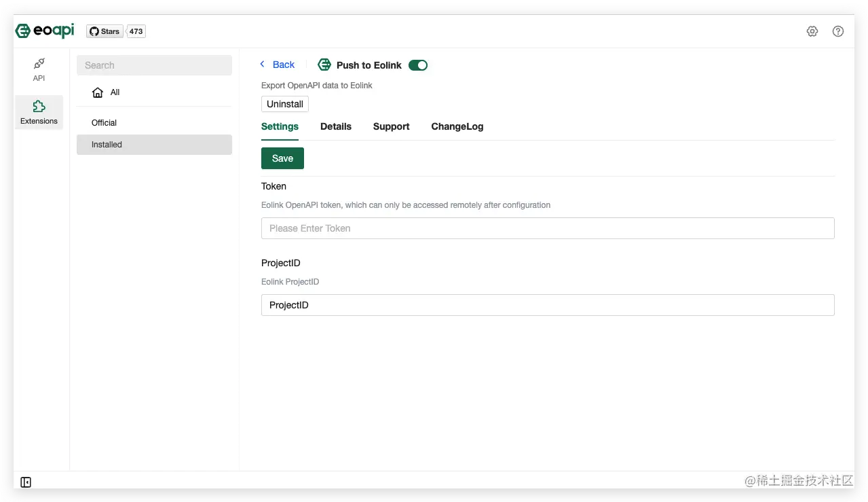Open the Extensions sidebar section
The width and height of the screenshot is (868, 502).
click(x=39, y=112)
